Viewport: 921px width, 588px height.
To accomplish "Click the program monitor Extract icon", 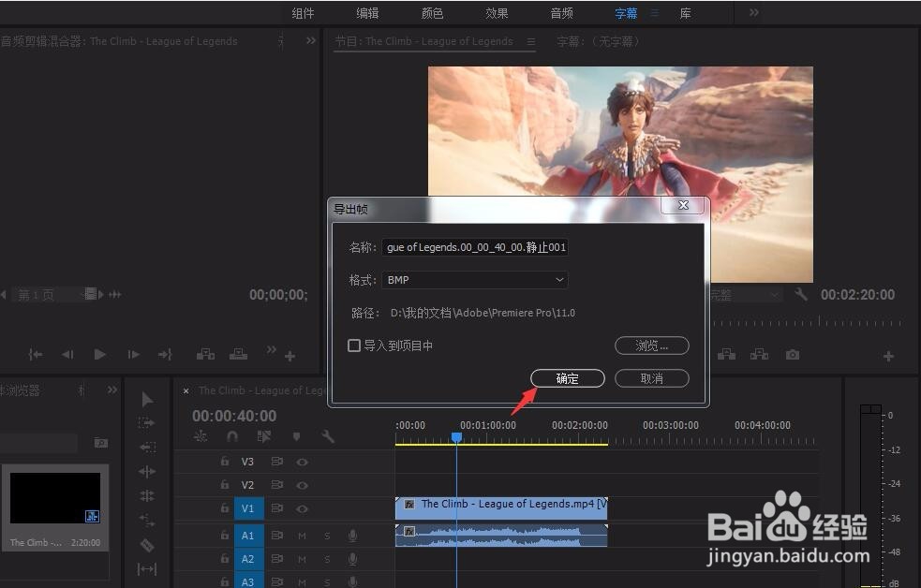I will (759, 355).
